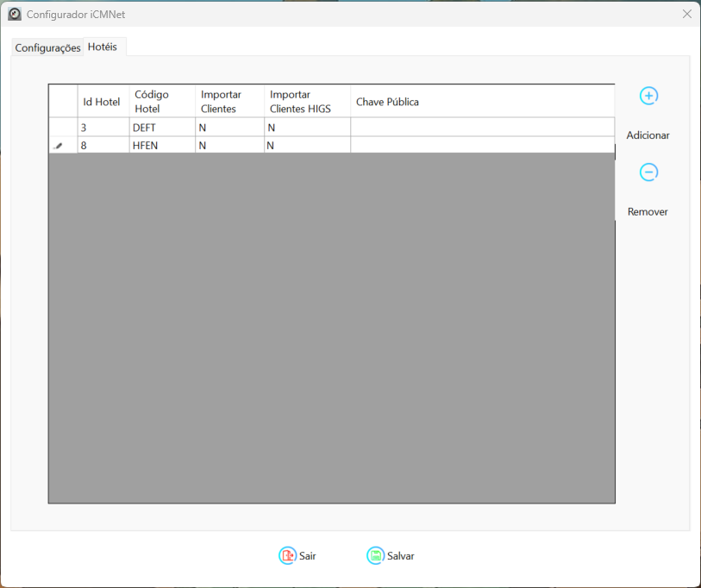Sort by the Id Hotel column header

pos(103,102)
